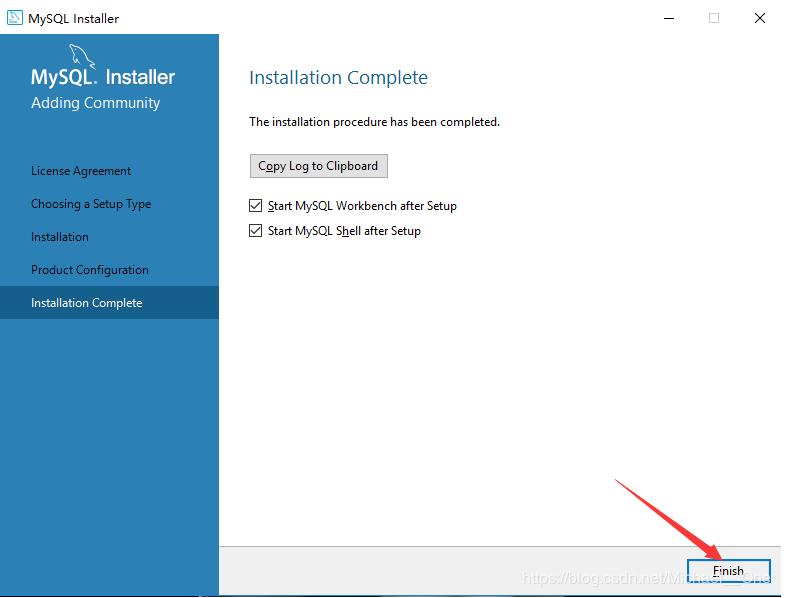Click the 'MySQL Installer' window title text

[73, 19]
